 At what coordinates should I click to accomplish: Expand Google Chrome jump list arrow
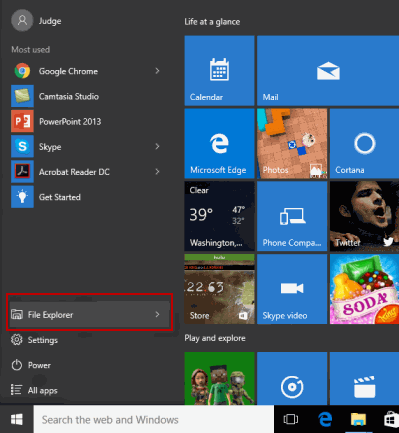(157, 71)
